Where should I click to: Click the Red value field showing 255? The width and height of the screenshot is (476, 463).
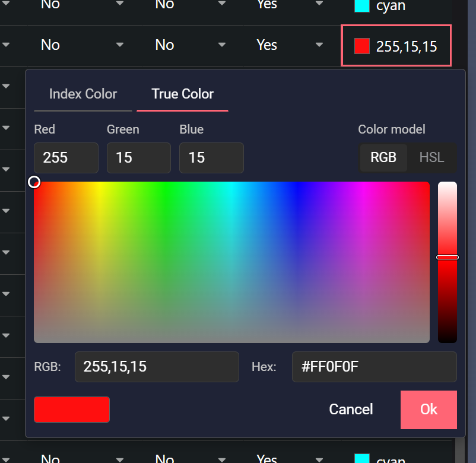[x=66, y=158]
